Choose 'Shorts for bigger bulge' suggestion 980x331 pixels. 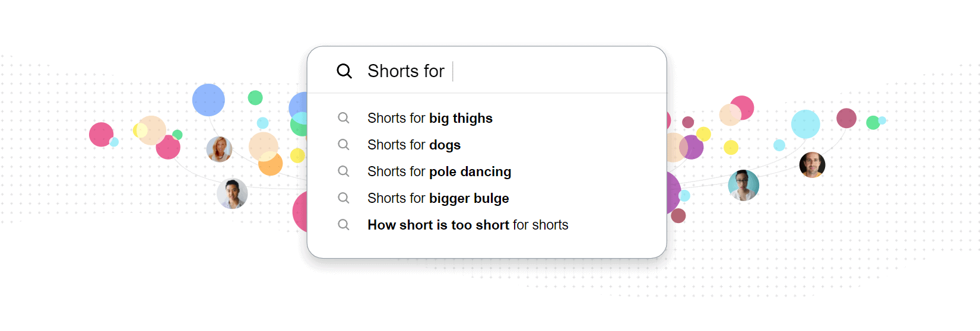438,198
